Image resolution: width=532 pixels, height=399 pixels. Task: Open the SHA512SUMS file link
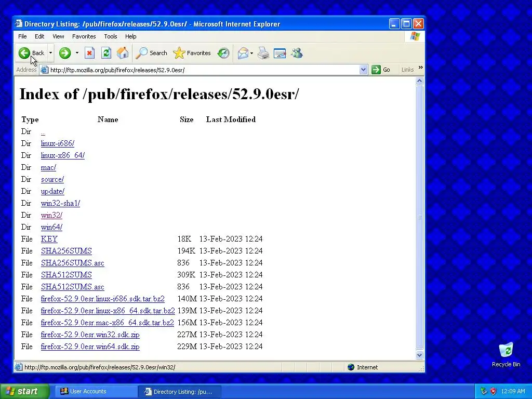[x=66, y=275]
